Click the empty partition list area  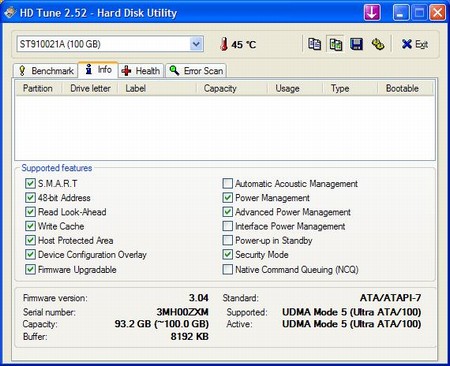225,128
